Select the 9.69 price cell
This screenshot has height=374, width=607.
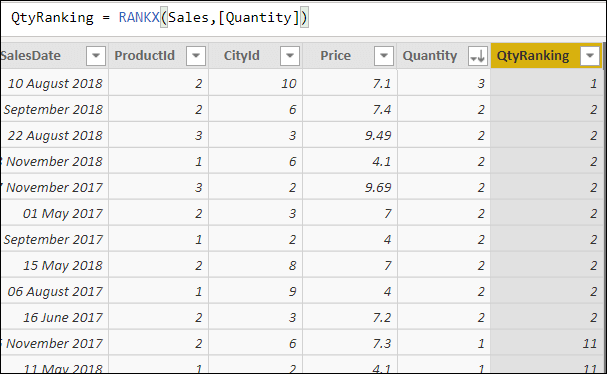350,187
